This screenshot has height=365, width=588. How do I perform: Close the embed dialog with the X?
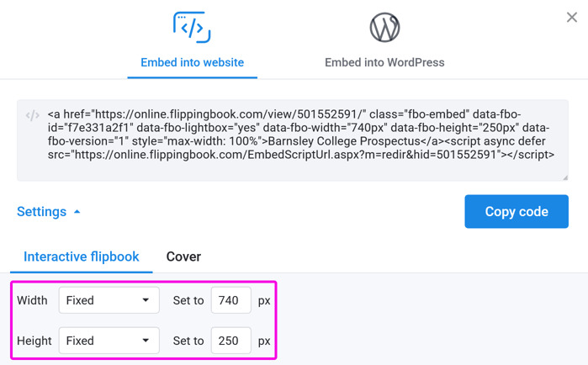[572, 17]
